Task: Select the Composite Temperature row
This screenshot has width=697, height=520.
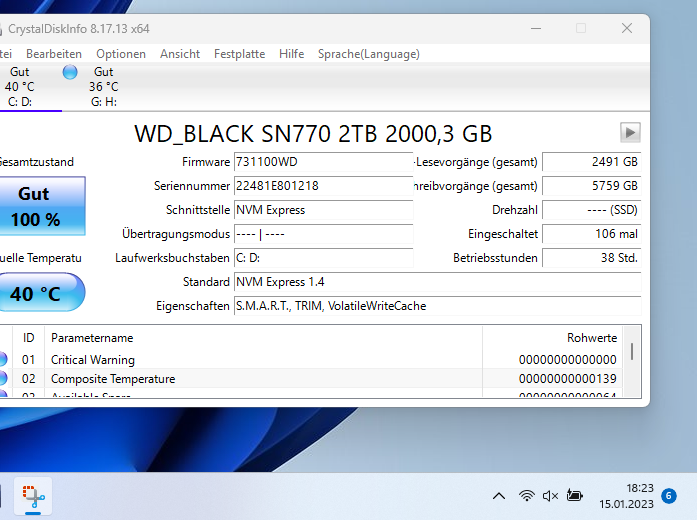Action: [311, 379]
